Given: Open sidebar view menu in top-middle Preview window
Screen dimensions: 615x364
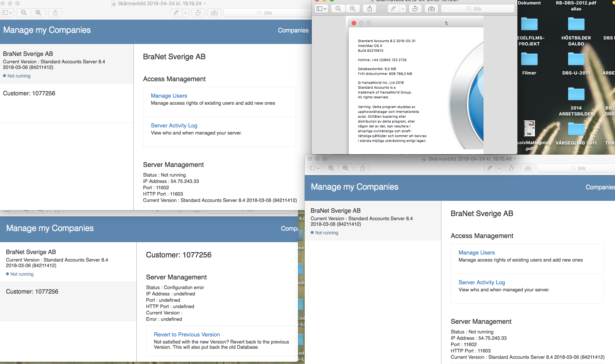Looking at the screenshot, I should click(321, 9).
